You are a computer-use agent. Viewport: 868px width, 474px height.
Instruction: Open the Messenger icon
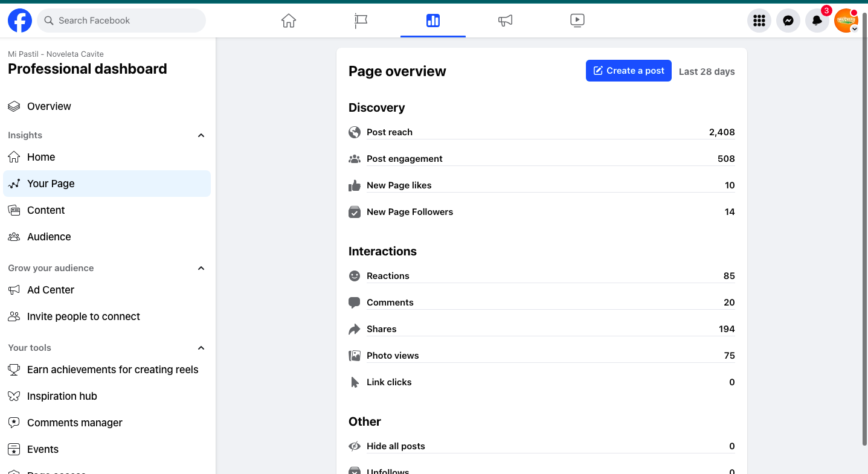788,21
